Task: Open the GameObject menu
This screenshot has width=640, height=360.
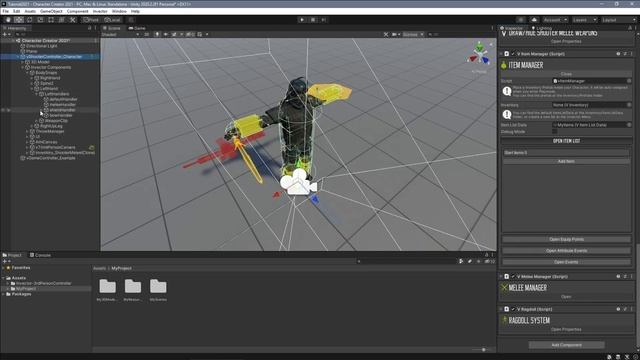Action: pyautogui.click(x=51, y=11)
